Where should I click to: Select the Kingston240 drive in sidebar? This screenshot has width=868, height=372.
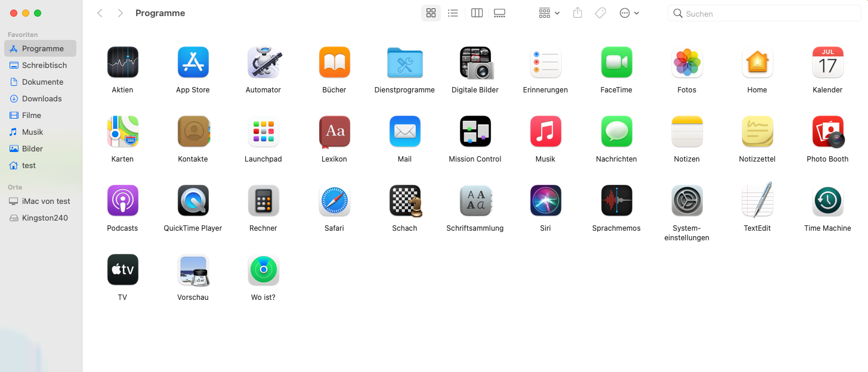[x=40, y=218]
